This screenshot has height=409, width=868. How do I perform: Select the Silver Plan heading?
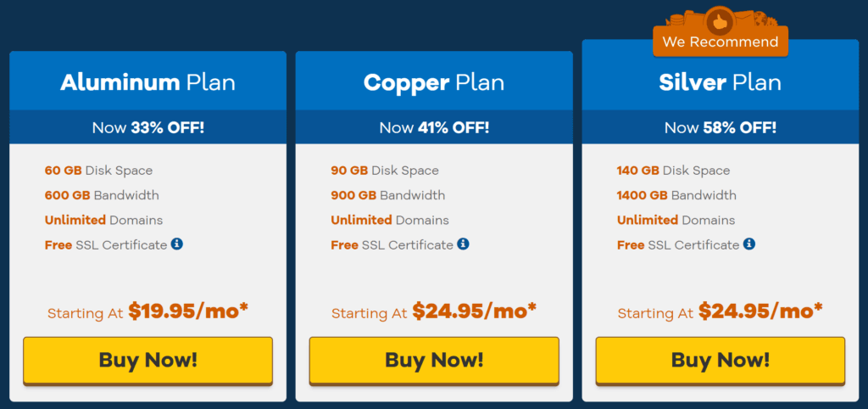(721, 82)
